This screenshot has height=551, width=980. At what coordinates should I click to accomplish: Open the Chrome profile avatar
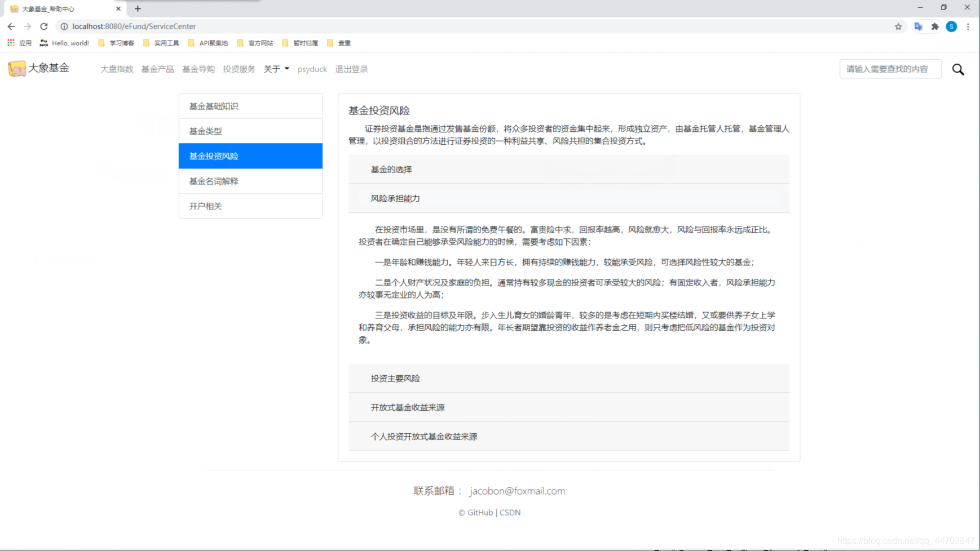pos(951,26)
